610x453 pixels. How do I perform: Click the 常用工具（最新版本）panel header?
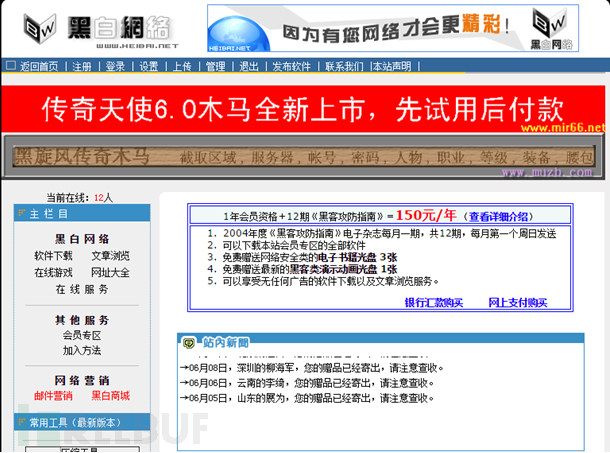coord(82,422)
